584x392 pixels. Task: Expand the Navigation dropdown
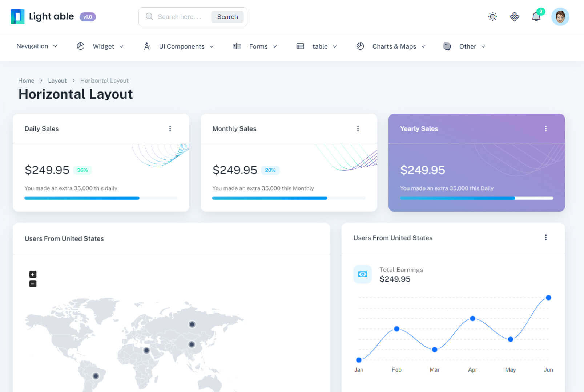pos(37,46)
